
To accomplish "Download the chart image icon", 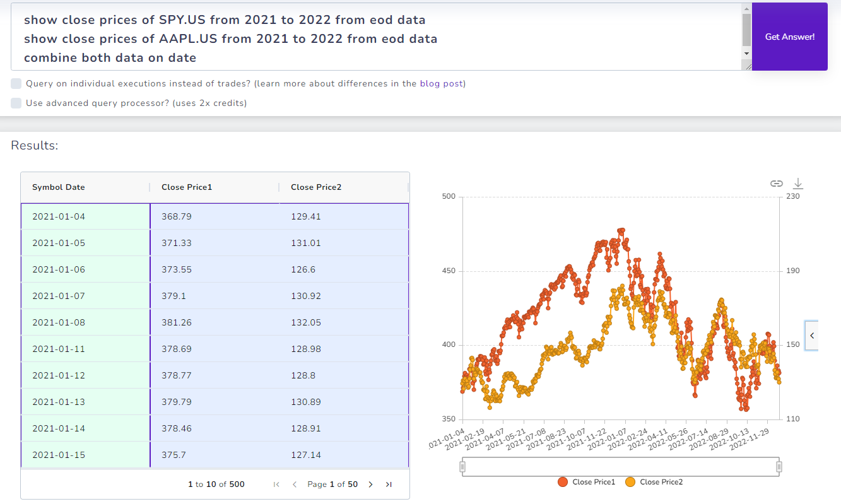I will click(x=798, y=184).
